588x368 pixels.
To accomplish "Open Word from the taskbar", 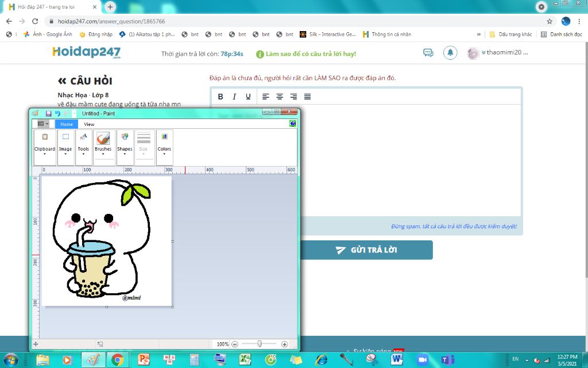I will tap(397, 360).
